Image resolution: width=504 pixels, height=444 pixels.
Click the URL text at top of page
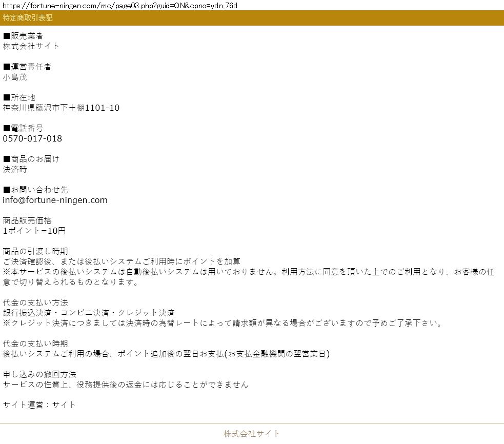click(x=120, y=5)
